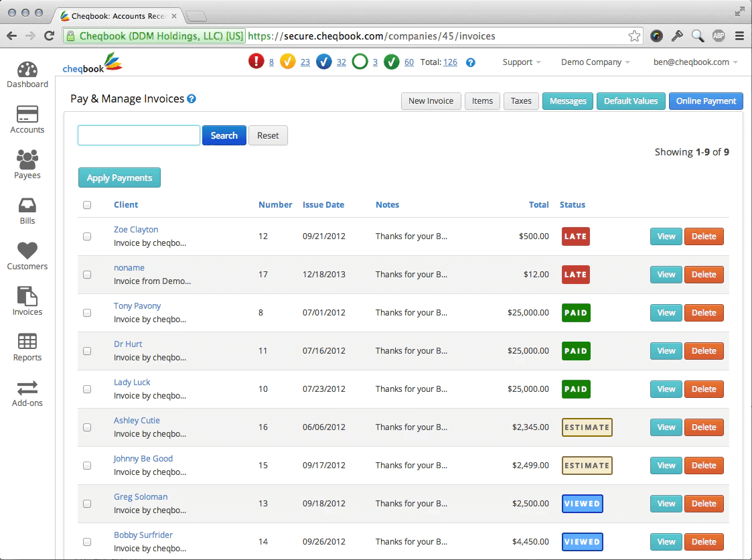Check the Ashley Cutie invoice row
The image size is (752, 560).
pyautogui.click(x=87, y=427)
